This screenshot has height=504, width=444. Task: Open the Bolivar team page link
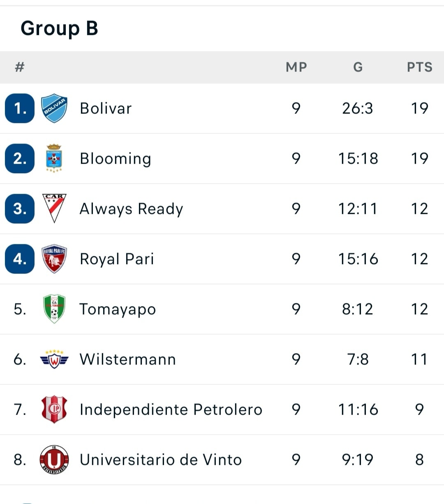pos(106,109)
